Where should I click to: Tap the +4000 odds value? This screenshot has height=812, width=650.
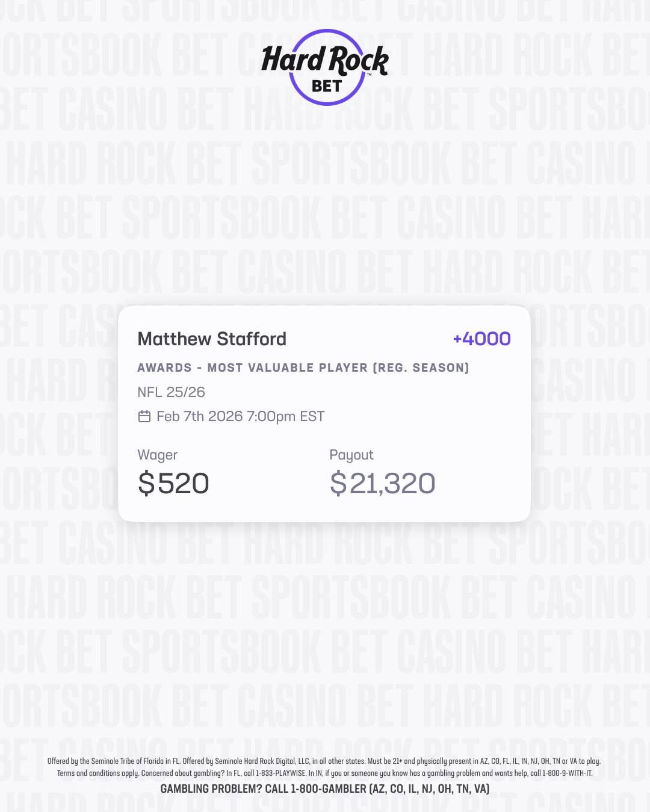pyautogui.click(x=481, y=339)
